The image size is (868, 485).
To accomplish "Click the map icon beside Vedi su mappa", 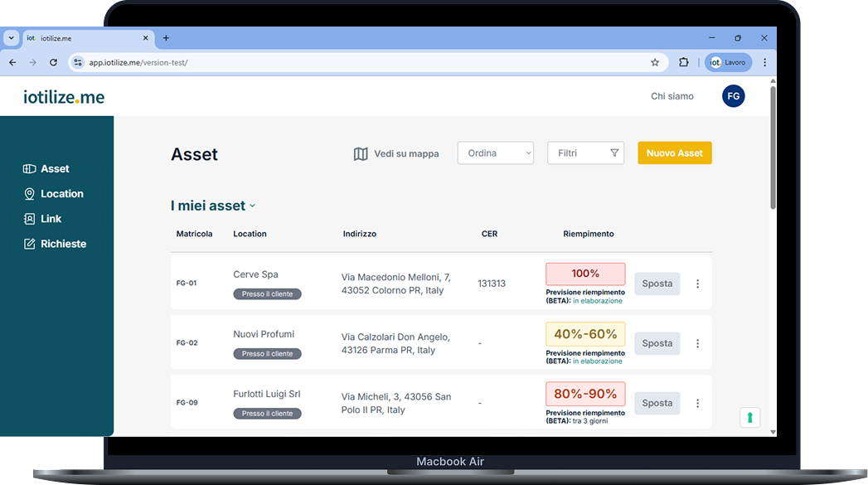I will pyautogui.click(x=361, y=153).
